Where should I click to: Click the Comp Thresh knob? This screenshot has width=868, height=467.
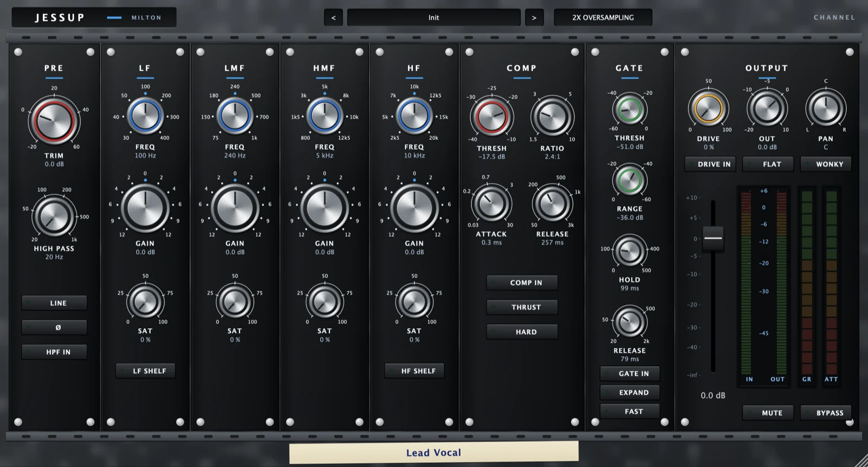coord(492,117)
